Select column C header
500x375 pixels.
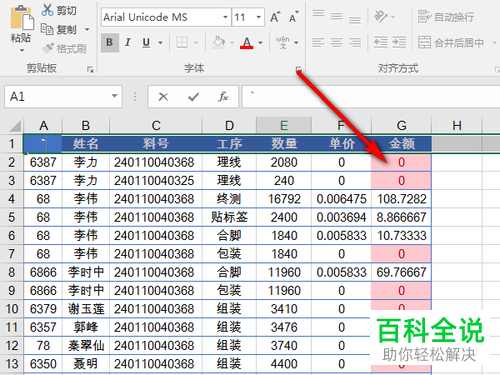coord(156,126)
